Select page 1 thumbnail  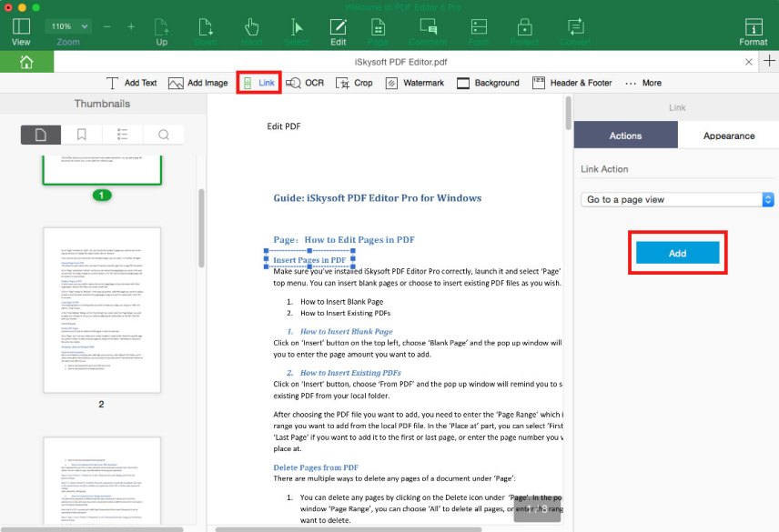coord(102,169)
